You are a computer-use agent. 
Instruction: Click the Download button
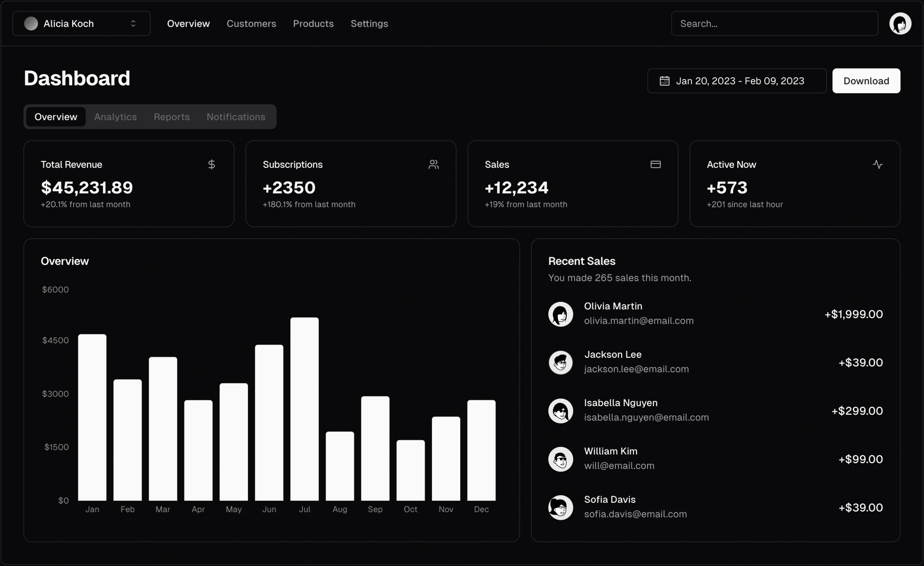coord(866,80)
